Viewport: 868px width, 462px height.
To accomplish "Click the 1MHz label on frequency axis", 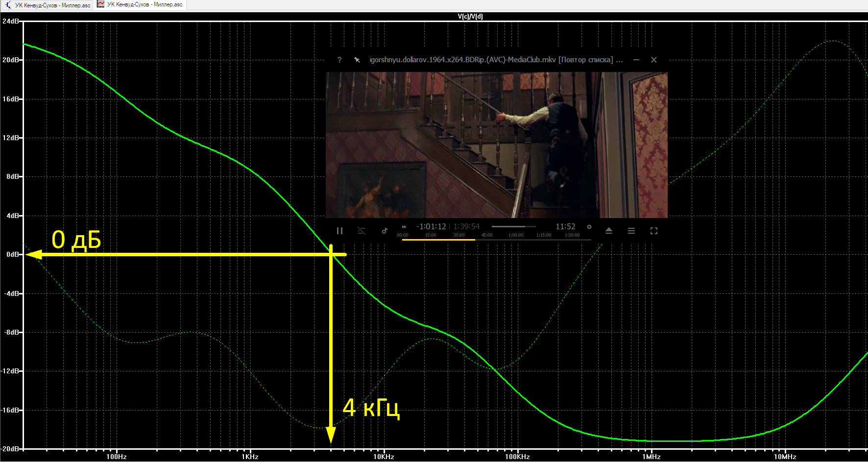I will tap(651, 457).
